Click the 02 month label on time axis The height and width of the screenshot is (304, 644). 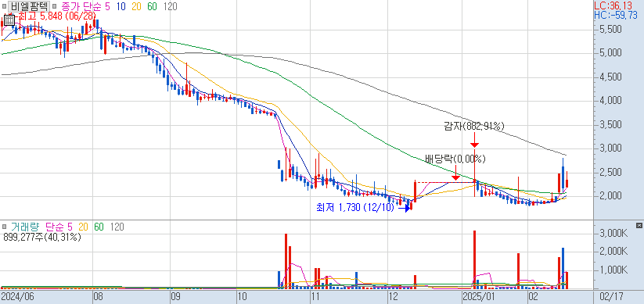(533, 296)
